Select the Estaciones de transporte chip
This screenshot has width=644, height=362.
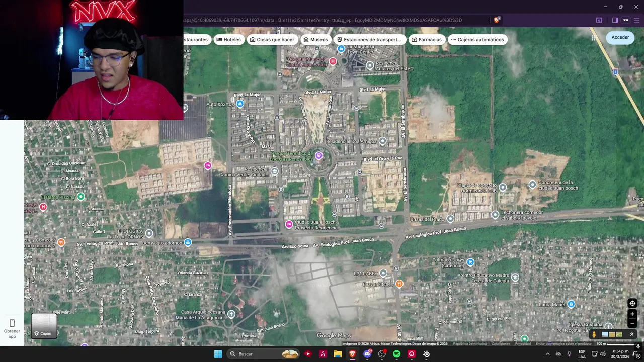369,40
